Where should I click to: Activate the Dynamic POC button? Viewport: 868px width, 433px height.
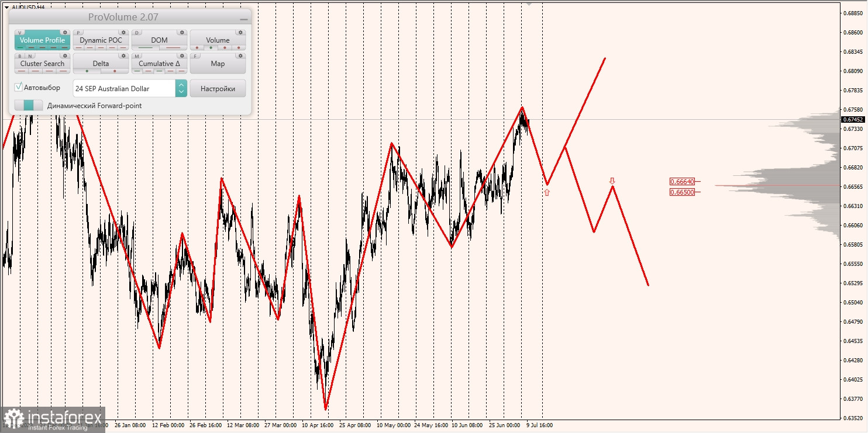point(101,40)
